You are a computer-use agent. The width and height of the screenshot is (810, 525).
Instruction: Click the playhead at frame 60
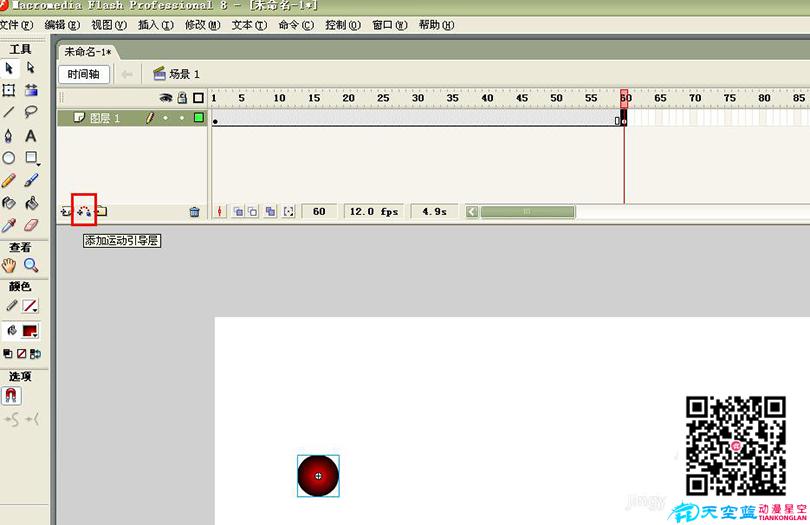point(624,97)
